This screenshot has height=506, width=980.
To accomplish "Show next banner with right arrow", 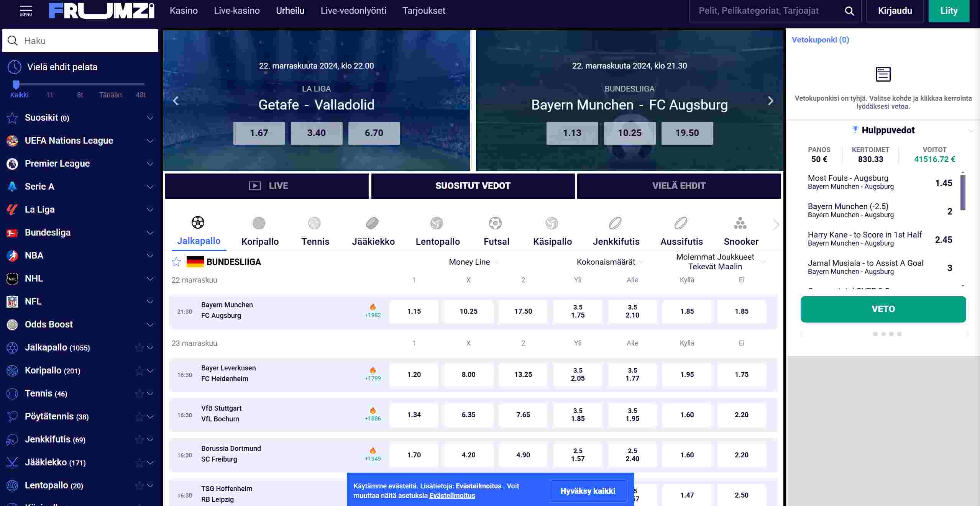I will coord(771,101).
